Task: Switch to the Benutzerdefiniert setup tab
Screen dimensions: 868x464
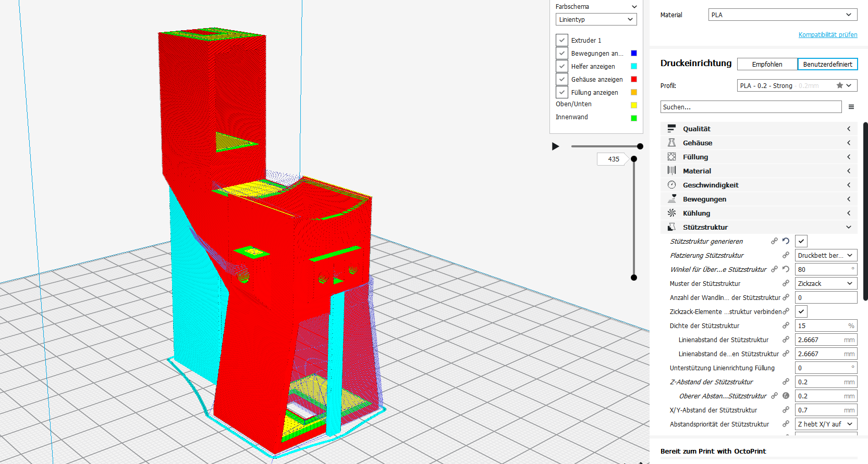Action: 827,64
